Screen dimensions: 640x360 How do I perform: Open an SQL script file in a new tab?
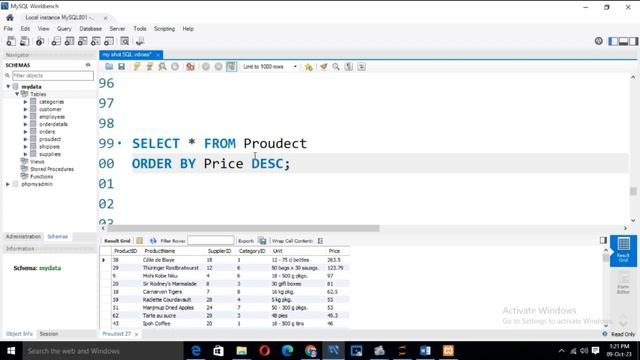coord(24,41)
